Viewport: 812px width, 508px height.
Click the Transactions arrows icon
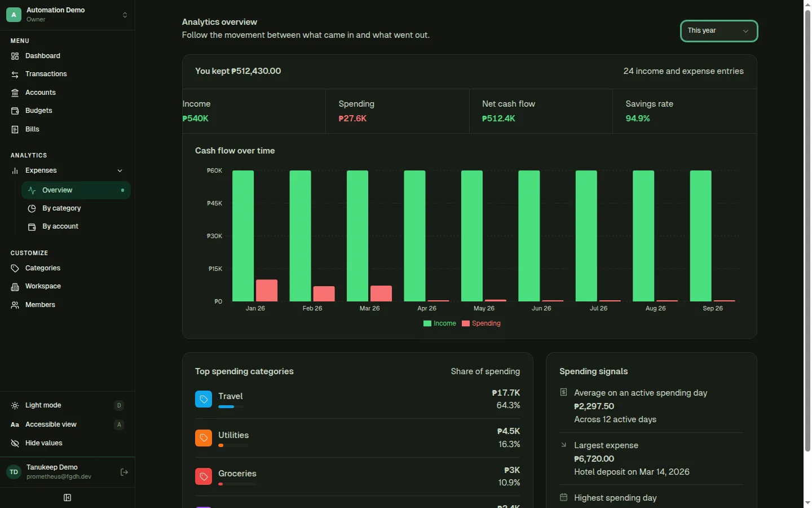tap(15, 75)
